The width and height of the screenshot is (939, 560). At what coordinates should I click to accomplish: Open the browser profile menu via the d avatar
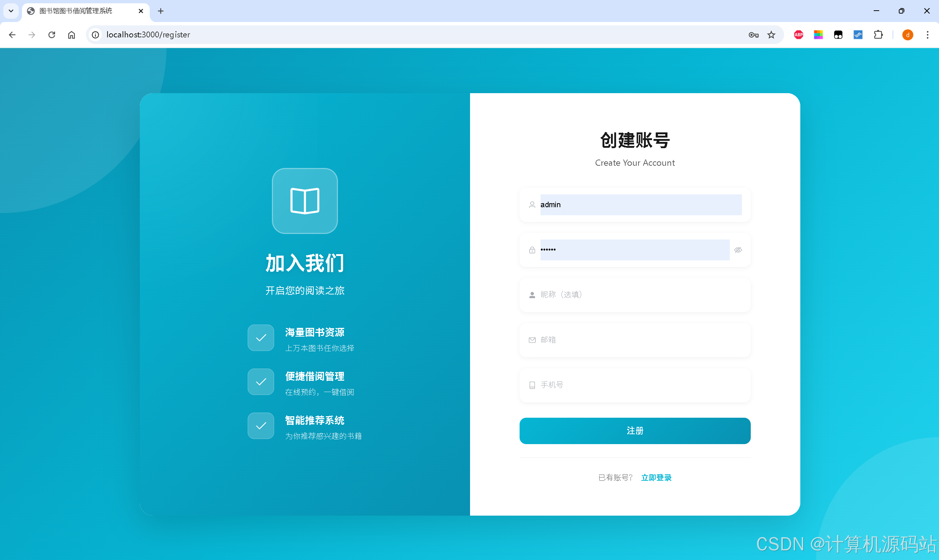908,35
